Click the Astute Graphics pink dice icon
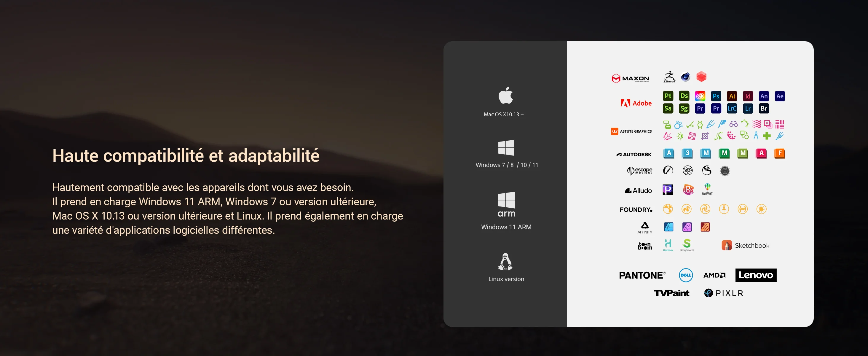The image size is (868, 356). click(692, 136)
